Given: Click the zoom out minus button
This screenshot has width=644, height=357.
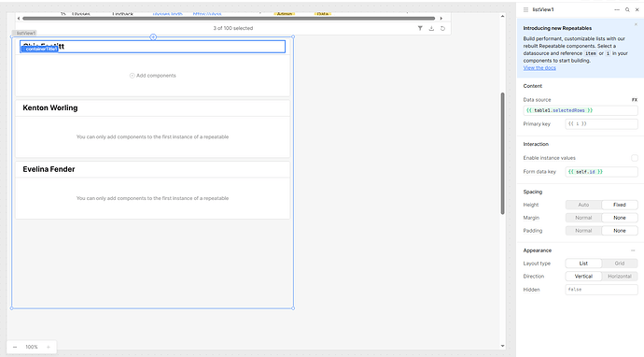Looking at the screenshot, I should pos(15,347).
